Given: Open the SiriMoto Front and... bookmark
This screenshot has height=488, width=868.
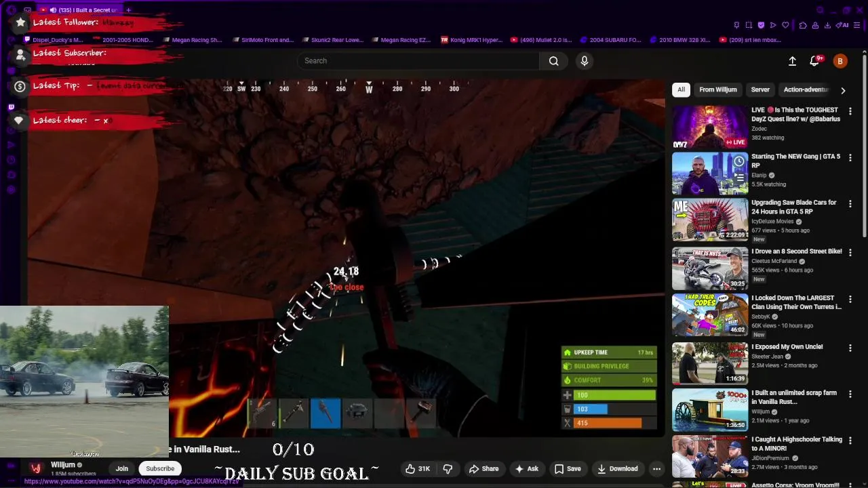Looking at the screenshot, I should point(262,40).
